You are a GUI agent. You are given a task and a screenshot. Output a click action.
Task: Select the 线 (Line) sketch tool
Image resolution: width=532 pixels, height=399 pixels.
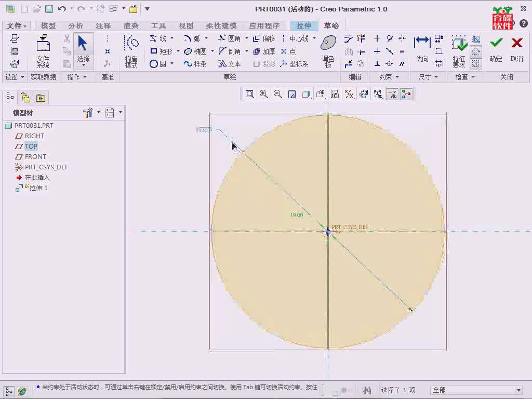pyautogui.click(x=158, y=38)
